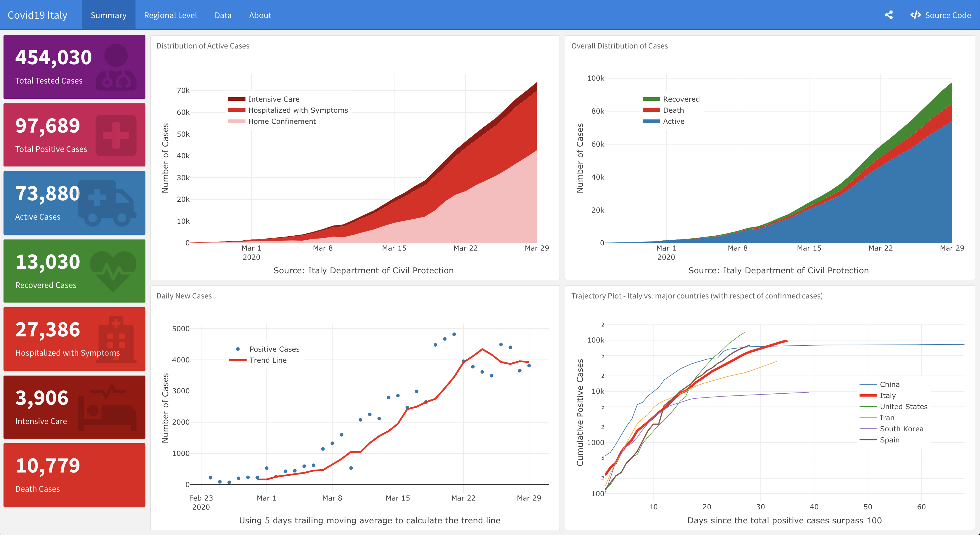This screenshot has height=535, width=980.
Task: Toggle Trend Line in Daily New Cases legend
Action: tap(268, 360)
